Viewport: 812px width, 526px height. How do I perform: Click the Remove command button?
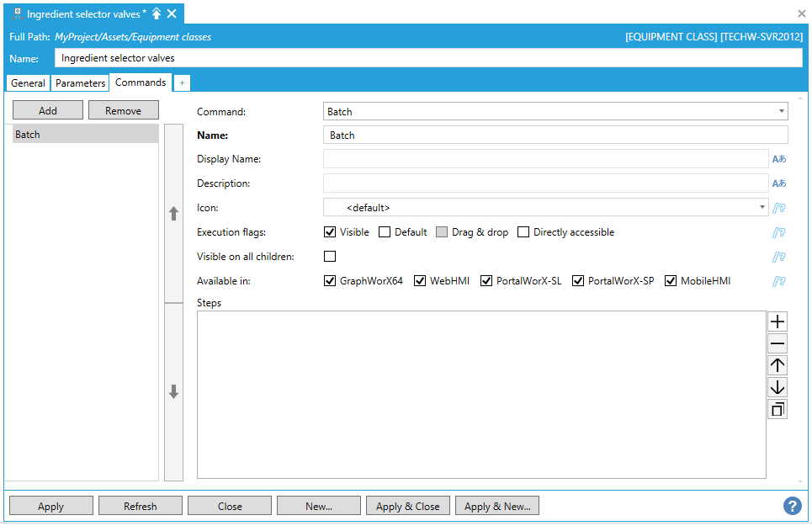pyautogui.click(x=123, y=110)
